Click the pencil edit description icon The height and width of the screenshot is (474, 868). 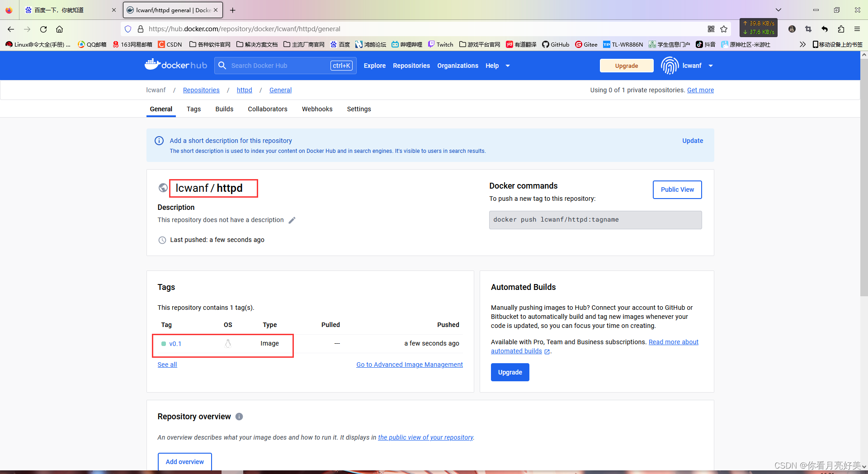[292, 220]
